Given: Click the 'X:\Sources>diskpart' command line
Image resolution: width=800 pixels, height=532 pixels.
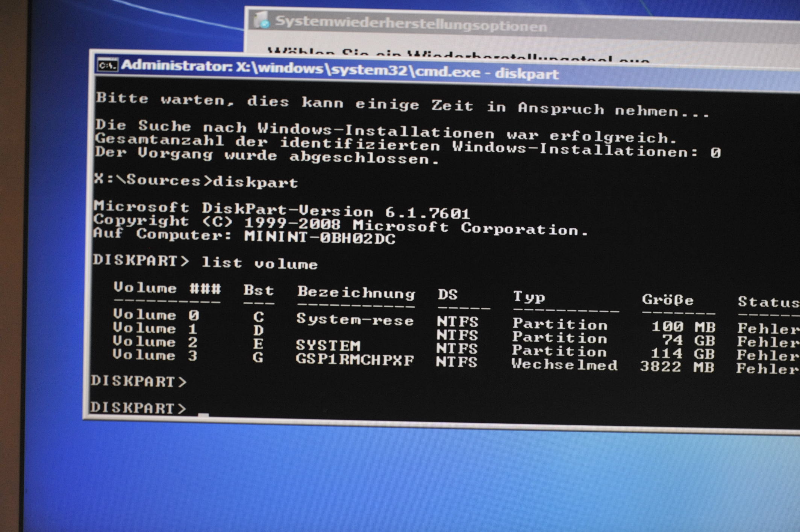Looking at the screenshot, I should [196, 181].
